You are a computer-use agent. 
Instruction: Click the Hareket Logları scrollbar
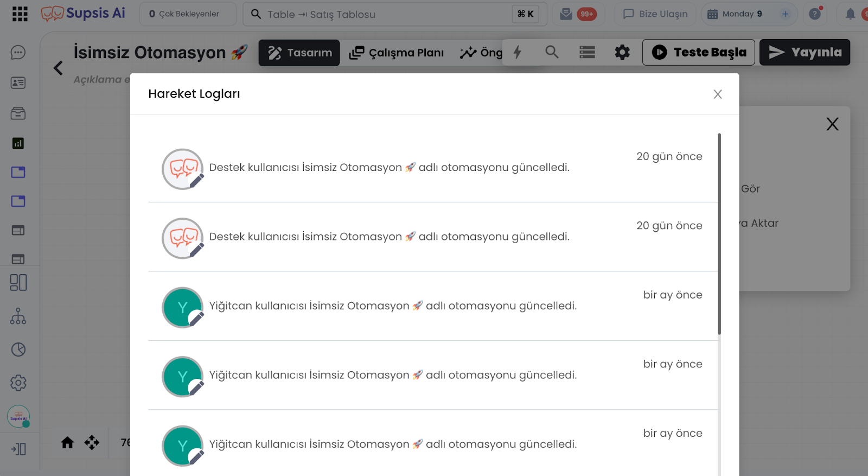pos(719,233)
